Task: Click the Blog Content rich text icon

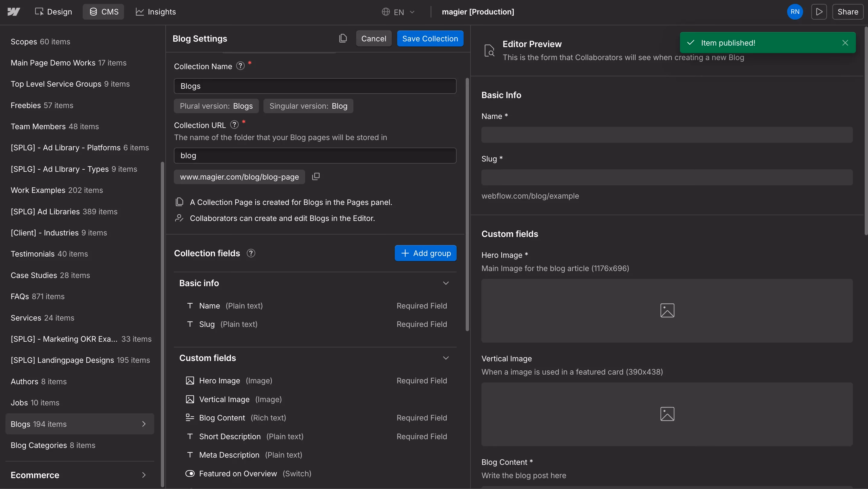Action: pyautogui.click(x=190, y=418)
